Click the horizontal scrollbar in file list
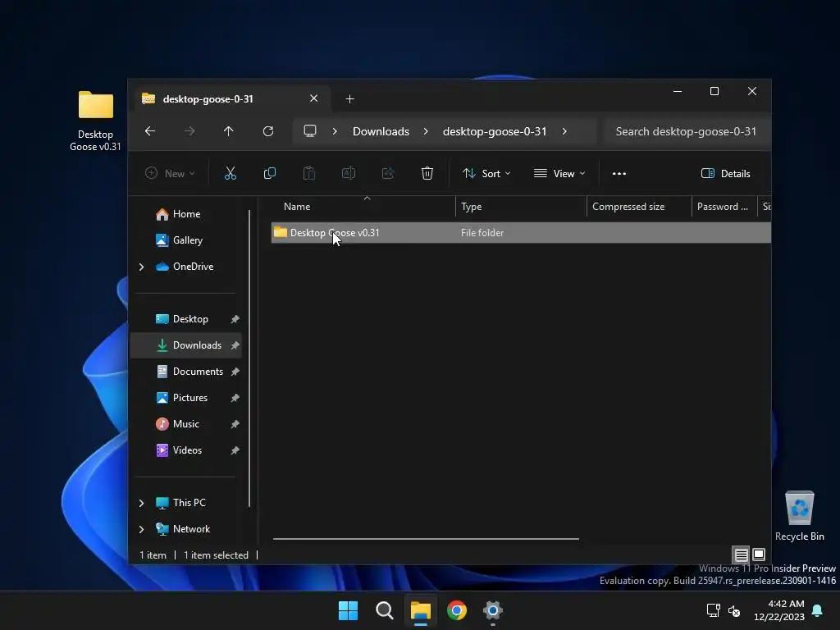 (x=426, y=539)
